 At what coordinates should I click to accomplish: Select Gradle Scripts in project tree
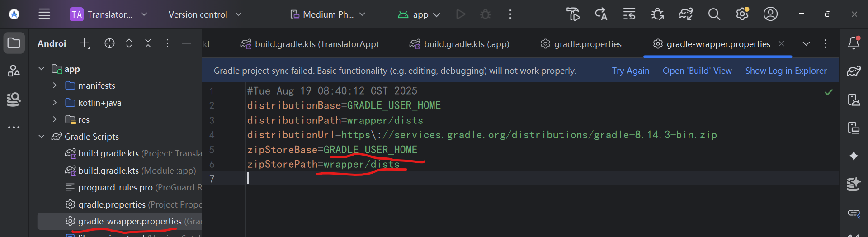click(x=119, y=137)
